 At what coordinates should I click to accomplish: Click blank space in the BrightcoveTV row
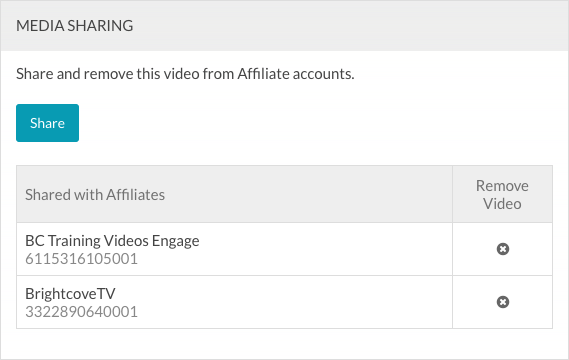290,302
